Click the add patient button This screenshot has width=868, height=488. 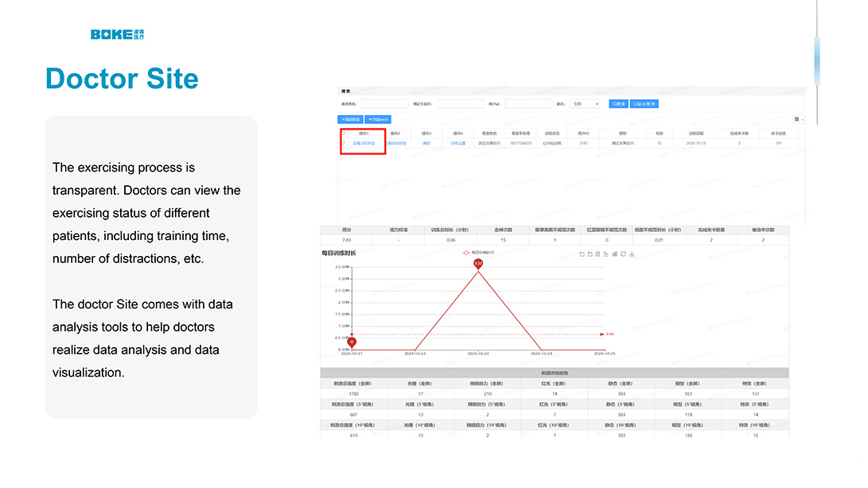click(x=351, y=119)
